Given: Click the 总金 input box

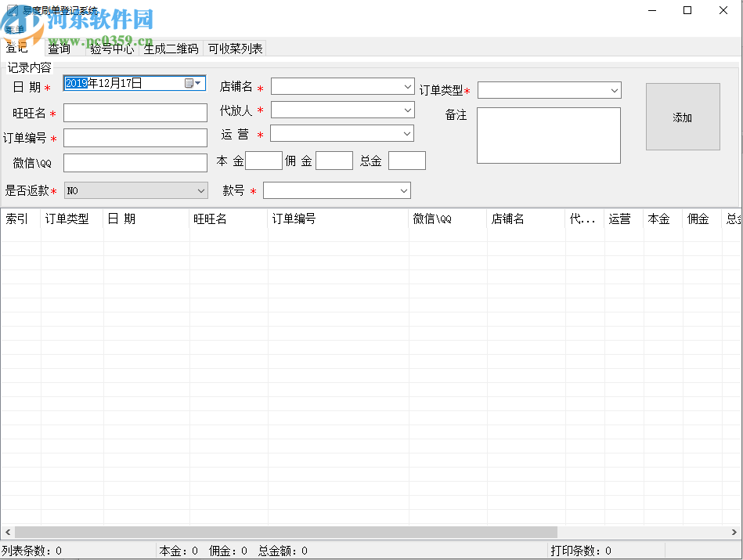Looking at the screenshot, I should (407, 161).
